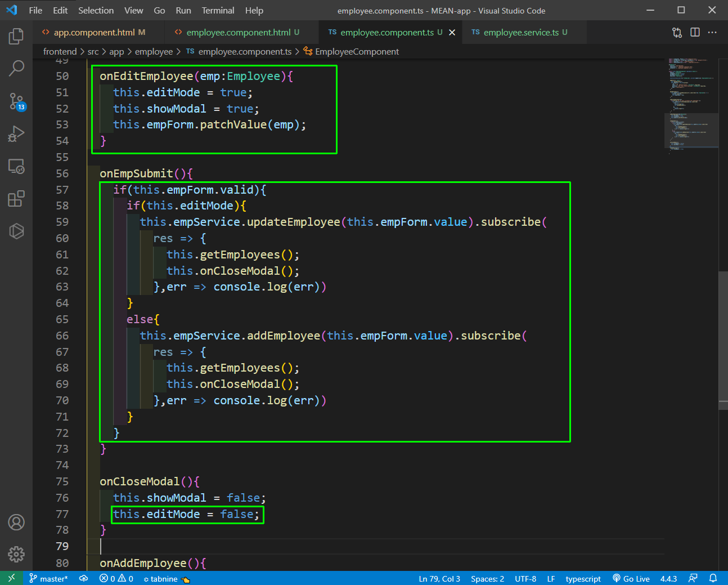
Task: Click the 4.4.3 TypeScript version
Action: [x=668, y=578]
